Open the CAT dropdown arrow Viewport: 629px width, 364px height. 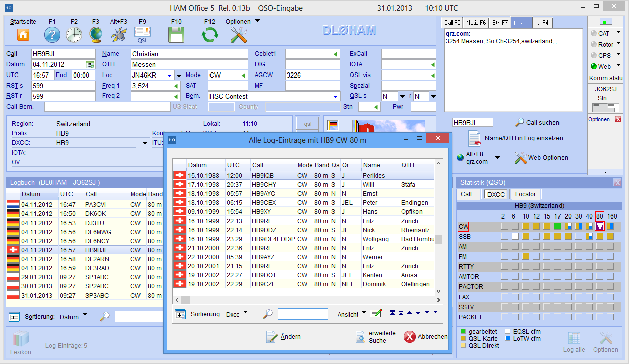pyautogui.click(x=618, y=33)
